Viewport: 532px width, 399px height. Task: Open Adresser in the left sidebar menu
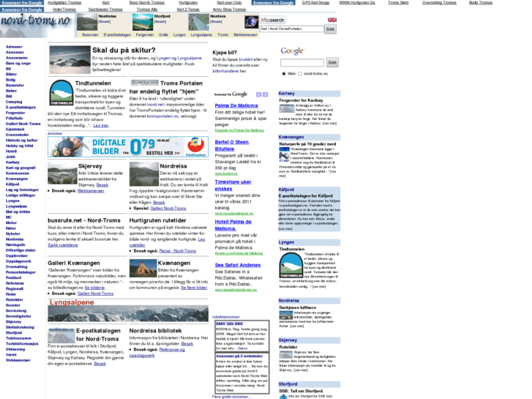(14, 47)
